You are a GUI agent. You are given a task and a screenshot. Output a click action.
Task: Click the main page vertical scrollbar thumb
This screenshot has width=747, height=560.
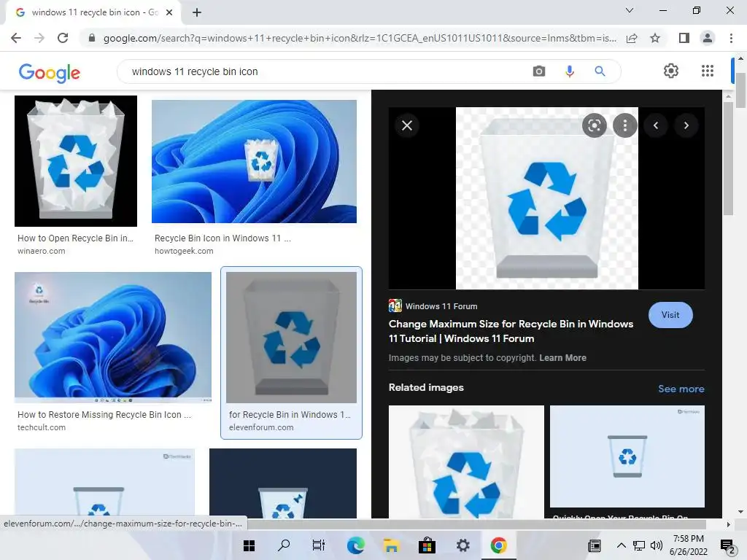point(740,90)
